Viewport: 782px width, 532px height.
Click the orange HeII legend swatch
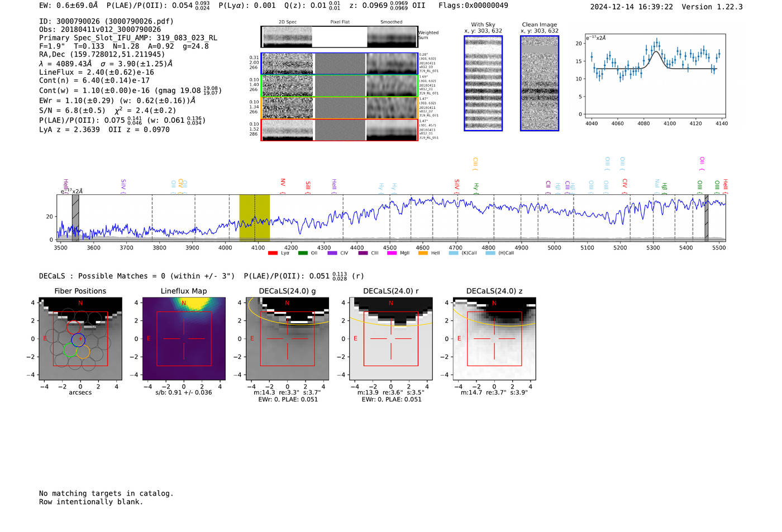[423, 253]
